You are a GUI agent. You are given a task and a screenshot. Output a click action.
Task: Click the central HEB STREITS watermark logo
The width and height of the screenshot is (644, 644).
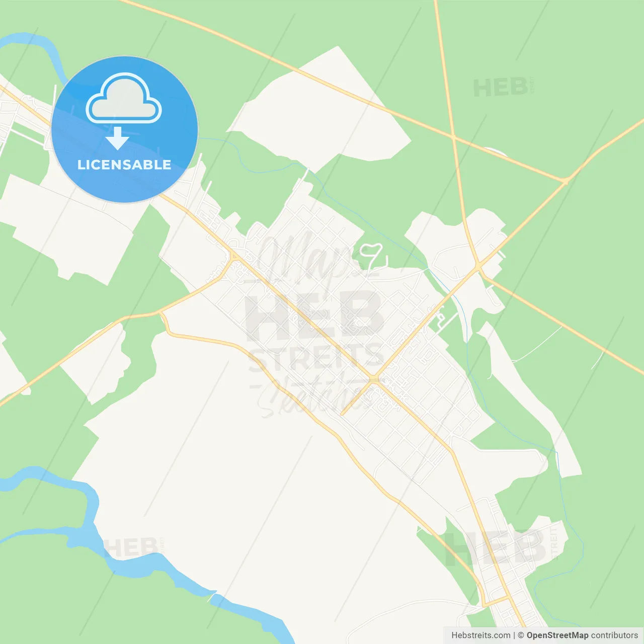(315, 332)
